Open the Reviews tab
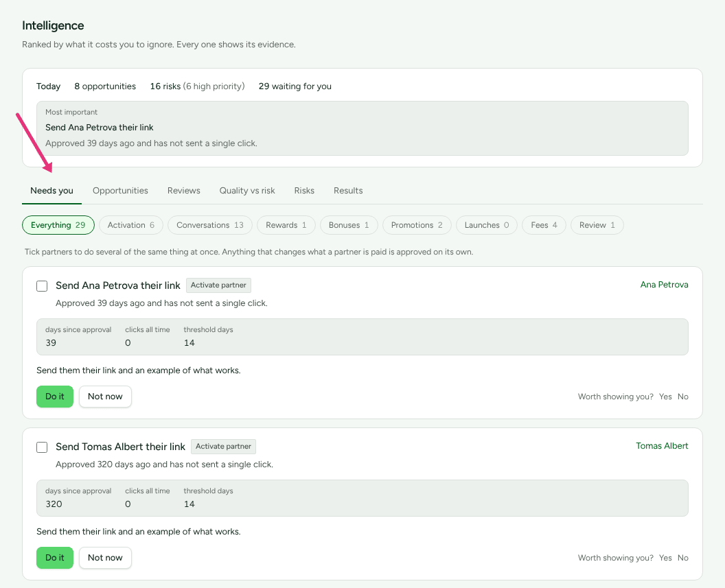Viewport: 725px width, 588px height. 183,190
